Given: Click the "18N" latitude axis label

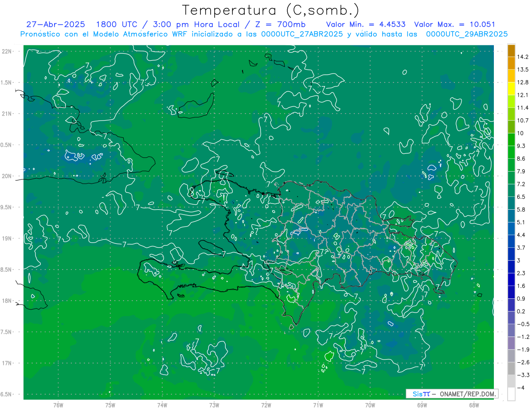Looking at the screenshot, I should tap(7, 301).
